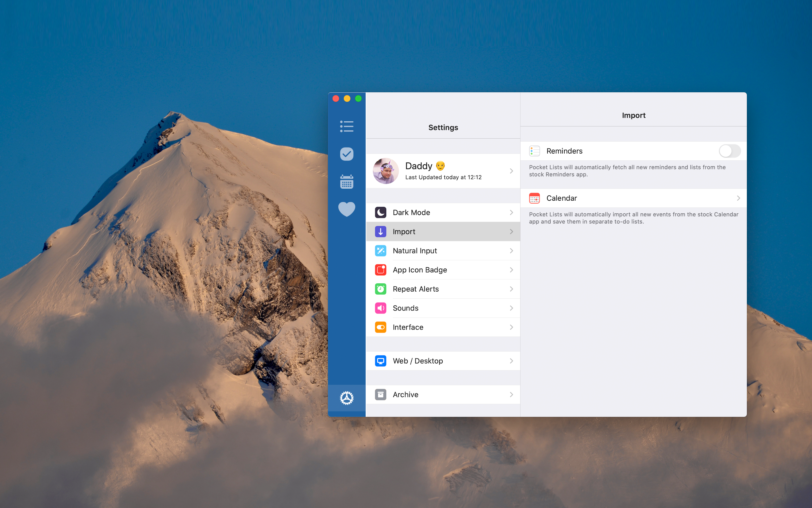Viewport: 812px width, 508px height.
Task: Click the Import pane title
Action: pos(634,115)
